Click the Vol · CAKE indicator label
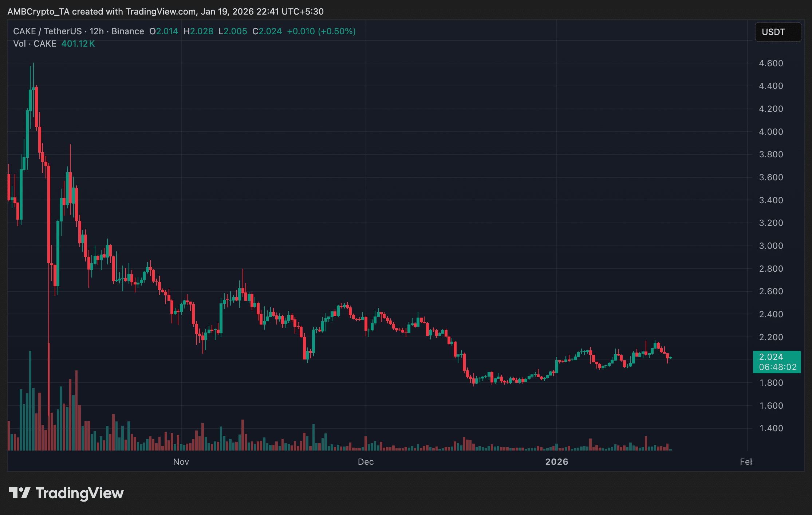This screenshot has width=812, height=515. click(x=35, y=44)
